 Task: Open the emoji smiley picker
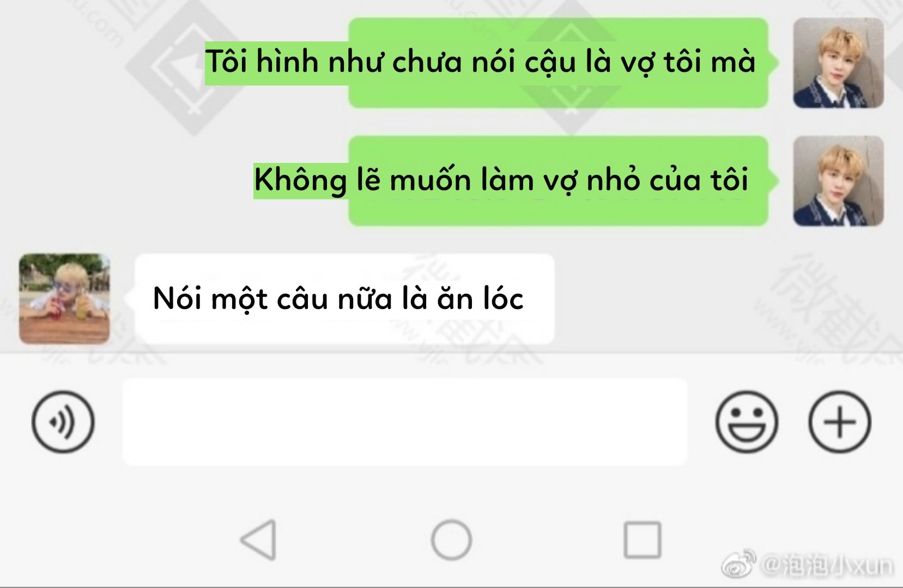(747, 422)
